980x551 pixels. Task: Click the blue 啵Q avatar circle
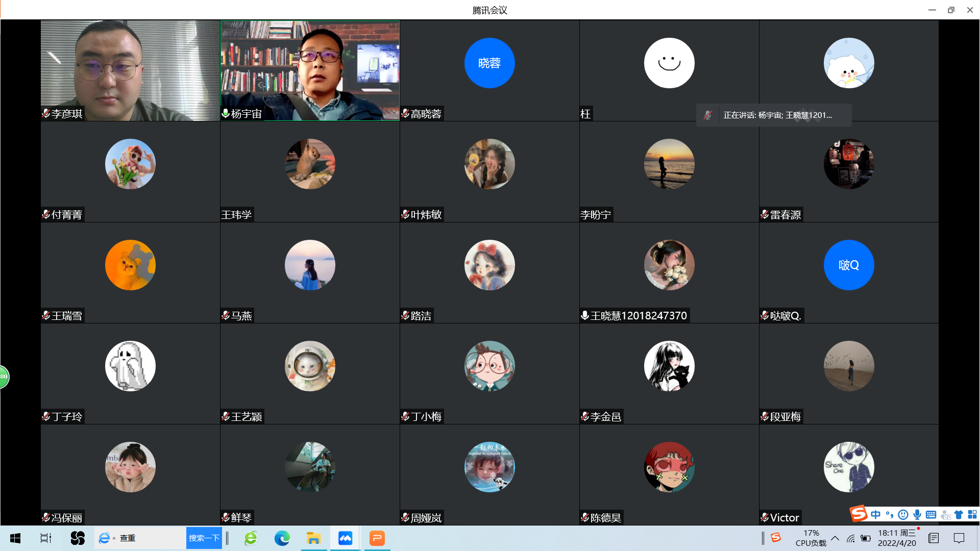[x=849, y=265]
